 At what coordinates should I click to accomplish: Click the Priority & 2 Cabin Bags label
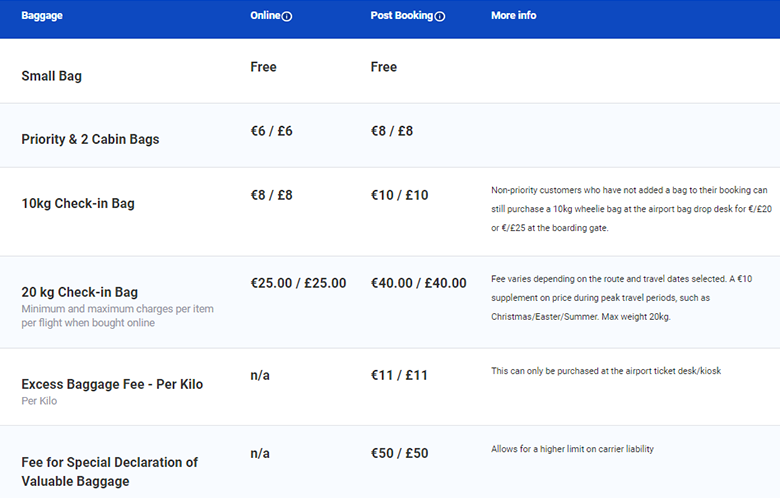(90, 139)
